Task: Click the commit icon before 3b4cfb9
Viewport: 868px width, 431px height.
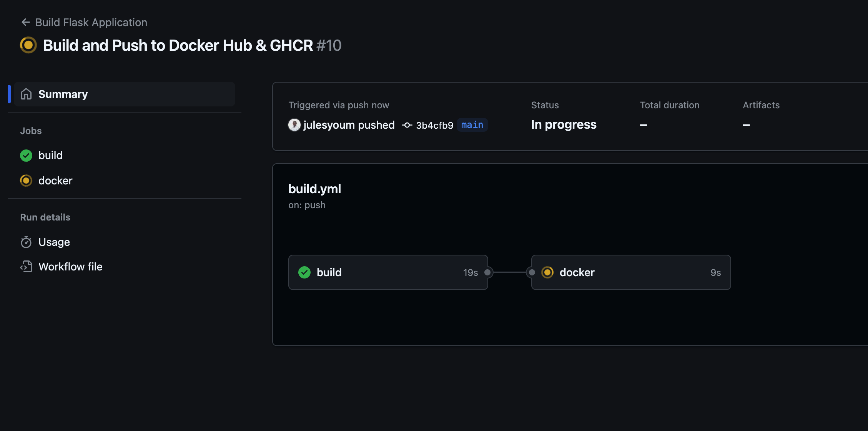Action: 406,125
